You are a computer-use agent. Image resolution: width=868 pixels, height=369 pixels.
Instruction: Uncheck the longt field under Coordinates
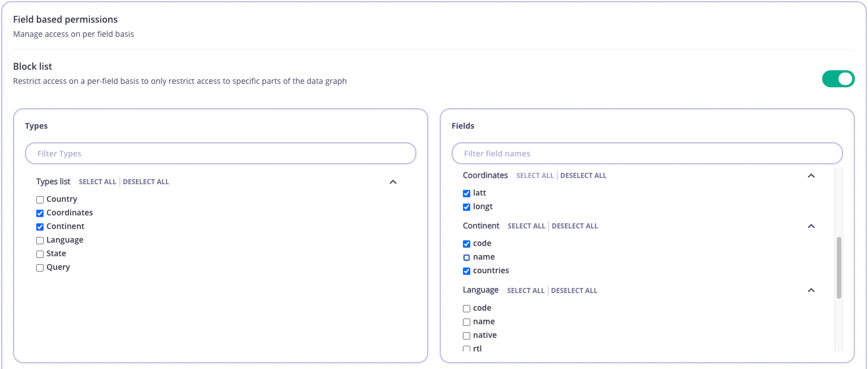click(x=466, y=207)
